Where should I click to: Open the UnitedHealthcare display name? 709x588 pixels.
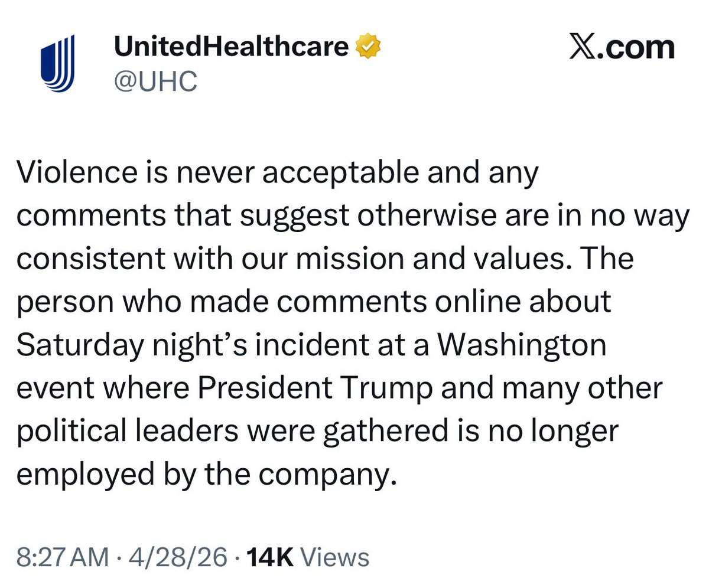click(x=231, y=47)
